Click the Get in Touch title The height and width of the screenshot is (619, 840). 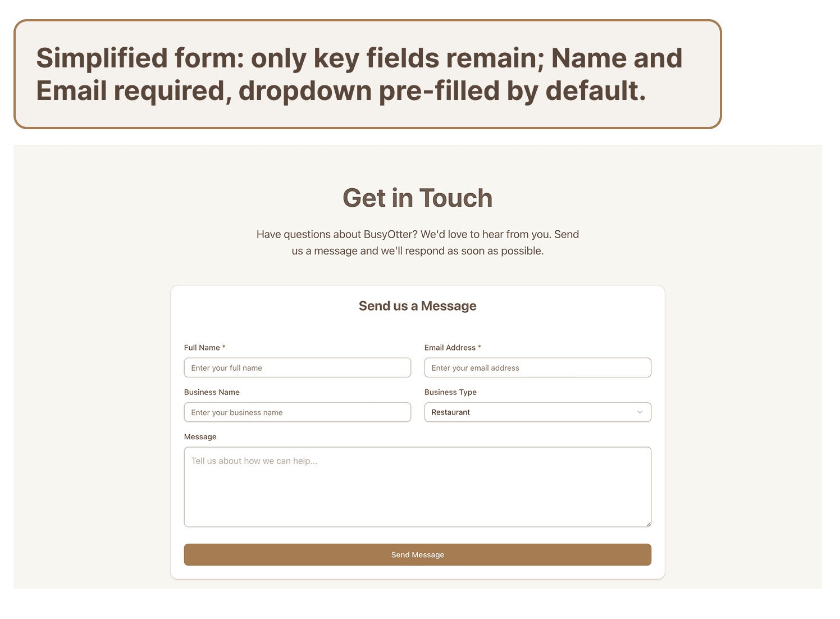click(417, 198)
